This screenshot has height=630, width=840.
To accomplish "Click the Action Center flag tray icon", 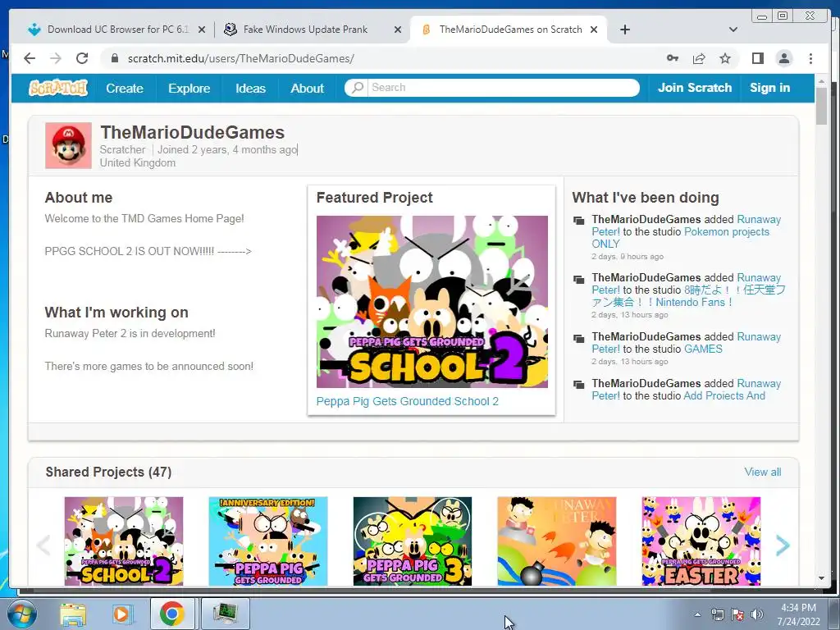I will pyautogui.click(x=737, y=614).
